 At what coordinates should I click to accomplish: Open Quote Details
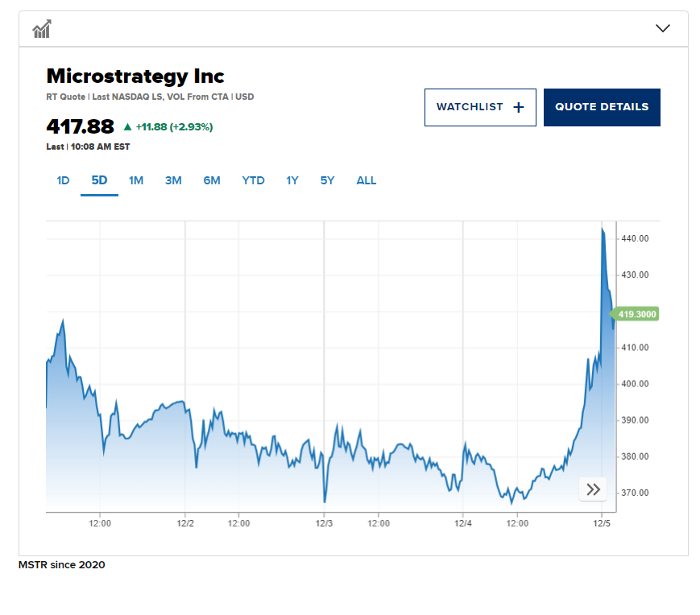click(602, 107)
